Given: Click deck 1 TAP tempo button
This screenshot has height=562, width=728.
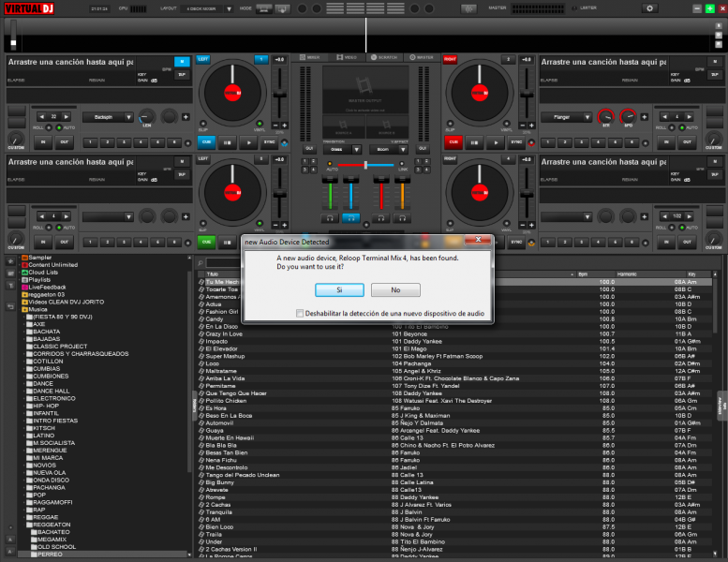Looking at the screenshot, I should tap(182, 74).
